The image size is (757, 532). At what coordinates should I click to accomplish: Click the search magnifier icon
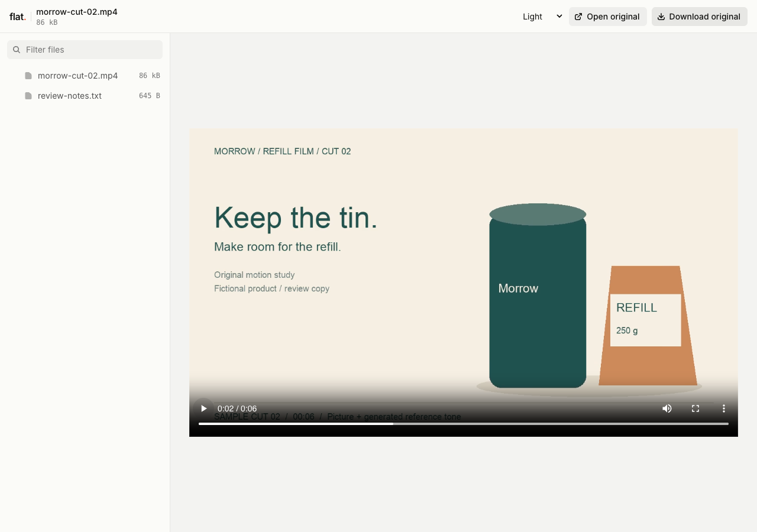17,50
